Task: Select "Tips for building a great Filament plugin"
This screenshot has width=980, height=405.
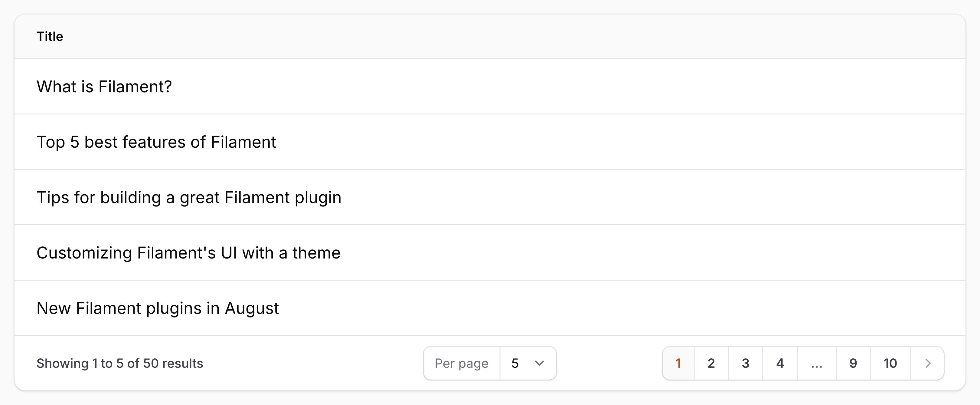Action: [189, 198]
